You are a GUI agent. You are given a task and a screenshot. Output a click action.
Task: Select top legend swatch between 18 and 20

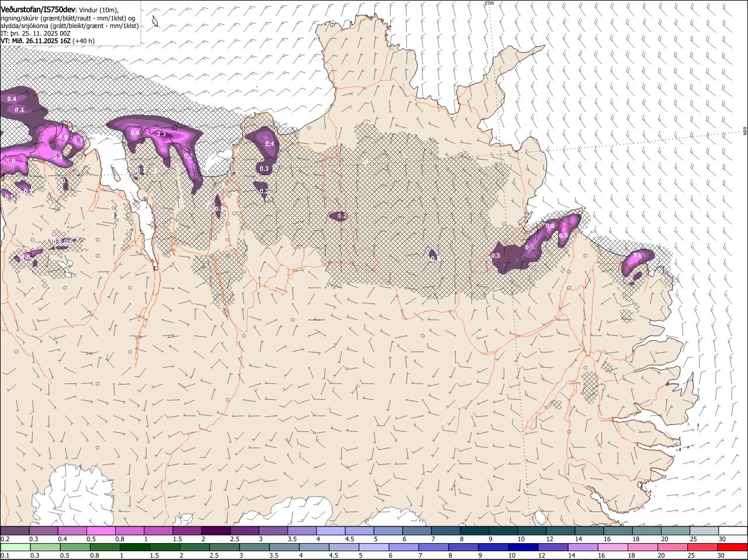coord(647,530)
